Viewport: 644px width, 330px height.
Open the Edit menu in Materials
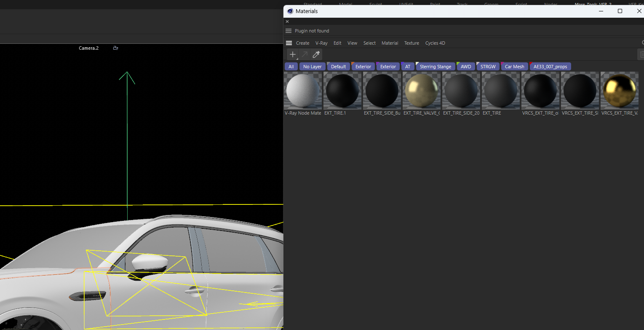[337, 43]
